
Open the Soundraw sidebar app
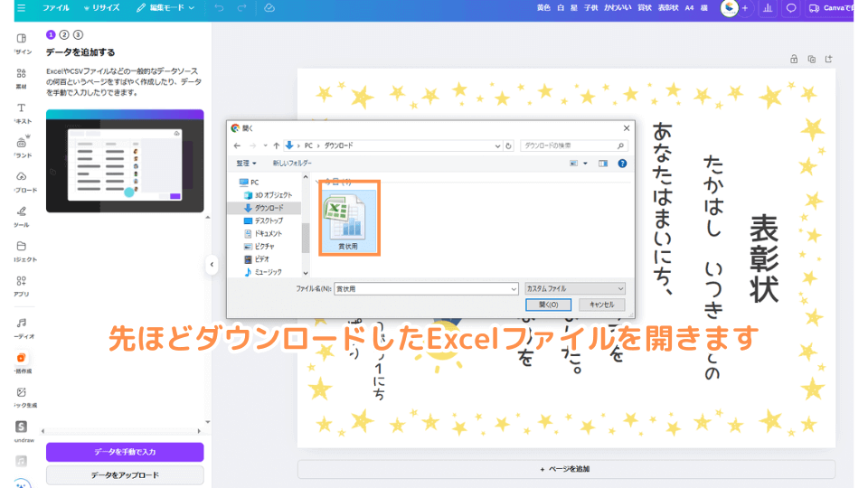tap(21, 432)
